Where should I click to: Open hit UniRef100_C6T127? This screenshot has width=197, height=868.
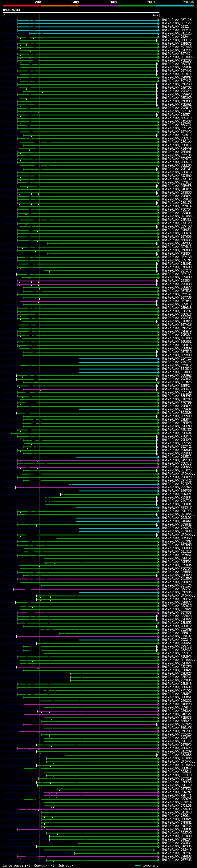(x=177, y=23)
